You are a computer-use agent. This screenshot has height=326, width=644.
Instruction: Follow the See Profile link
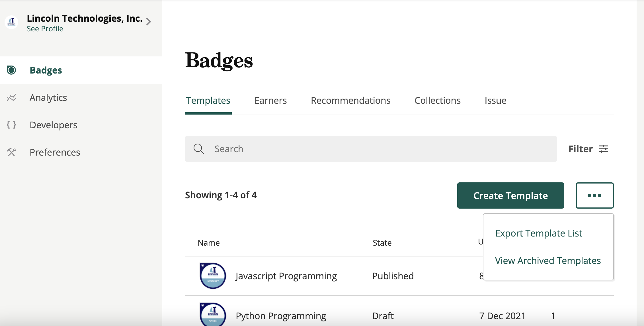(45, 29)
